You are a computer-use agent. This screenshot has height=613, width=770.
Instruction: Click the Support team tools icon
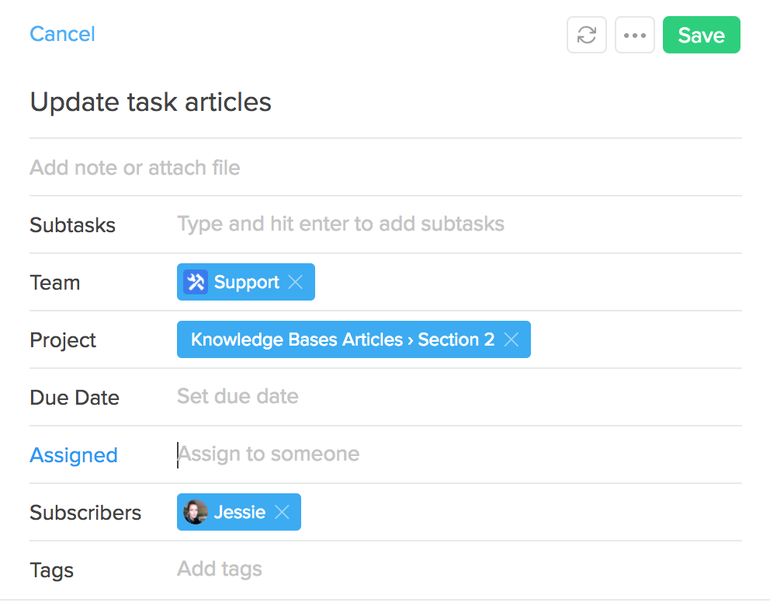(195, 282)
